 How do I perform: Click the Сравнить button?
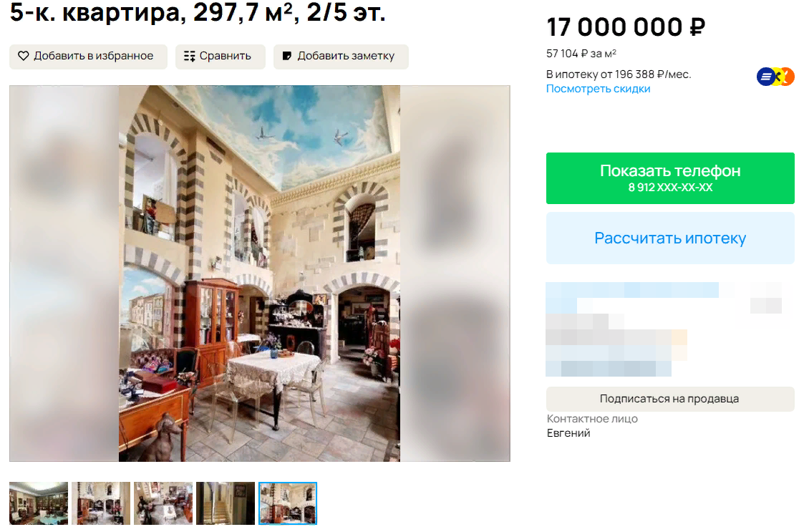click(221, 57)
